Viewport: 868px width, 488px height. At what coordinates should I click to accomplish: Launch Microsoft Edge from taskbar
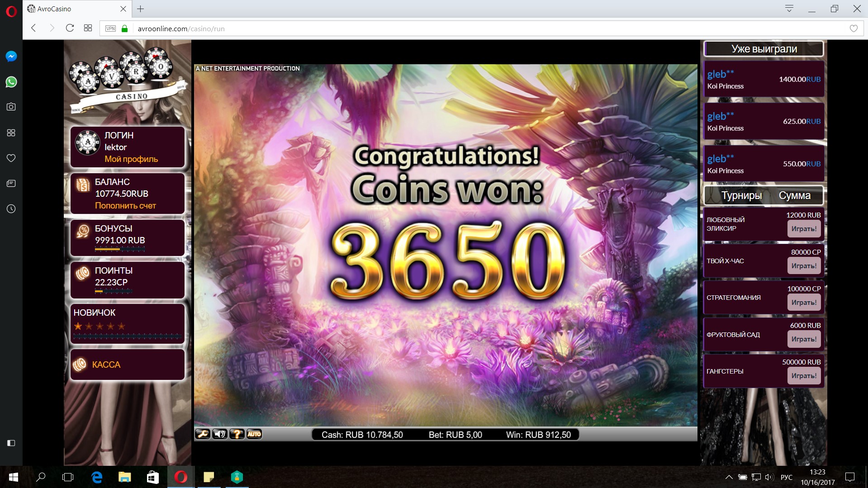pyautogui.click(x=97, y=477)
